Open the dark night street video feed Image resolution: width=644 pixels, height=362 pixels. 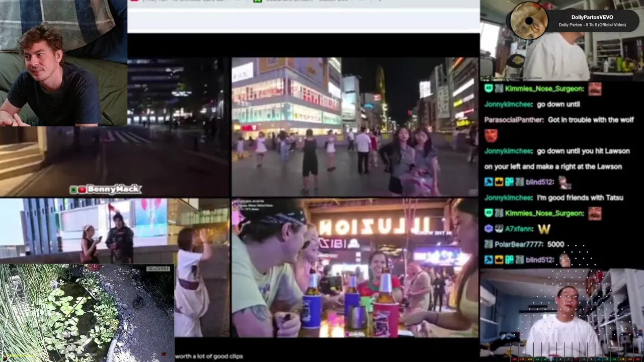point(179,126)
